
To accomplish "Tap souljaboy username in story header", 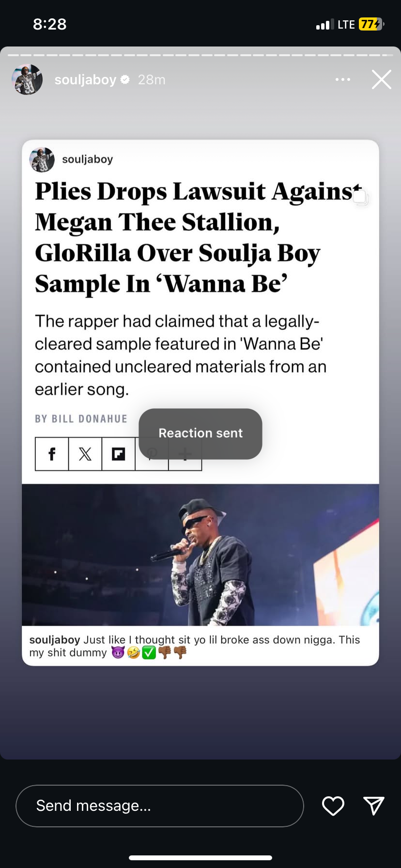I will coord(85,79).
